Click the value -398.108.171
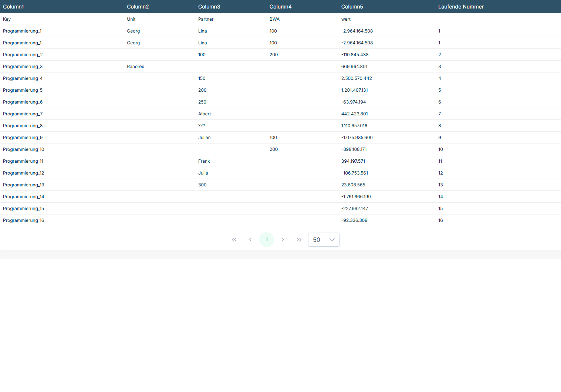Image resolution: width=561 pixels, height=392 pixels. (x=354, y=149)
